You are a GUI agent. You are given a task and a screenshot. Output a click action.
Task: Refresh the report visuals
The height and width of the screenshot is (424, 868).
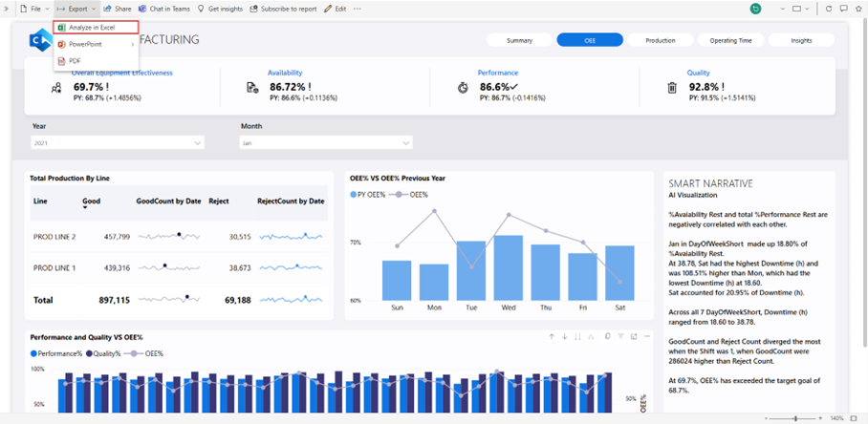pos(829,9)
